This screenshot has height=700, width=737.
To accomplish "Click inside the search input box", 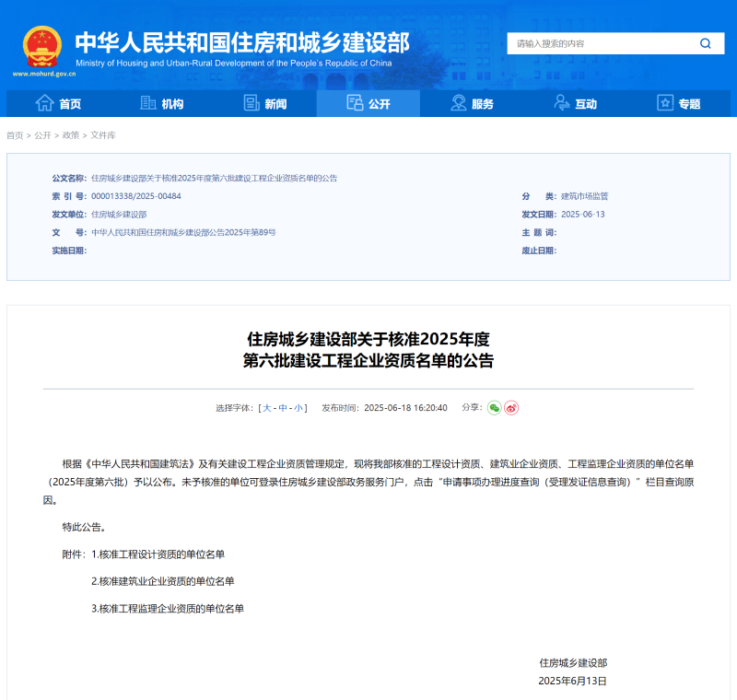I will 599,43.
